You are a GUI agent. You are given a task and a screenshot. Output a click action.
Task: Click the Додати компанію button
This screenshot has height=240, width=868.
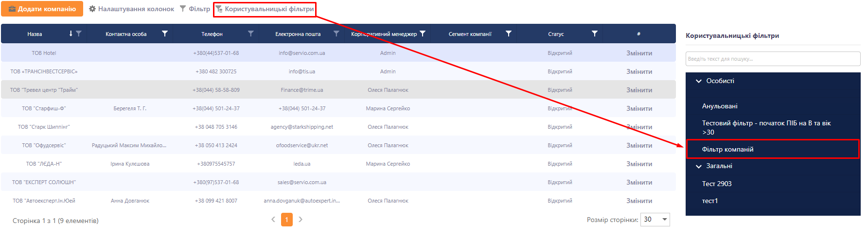coord(42,9)
